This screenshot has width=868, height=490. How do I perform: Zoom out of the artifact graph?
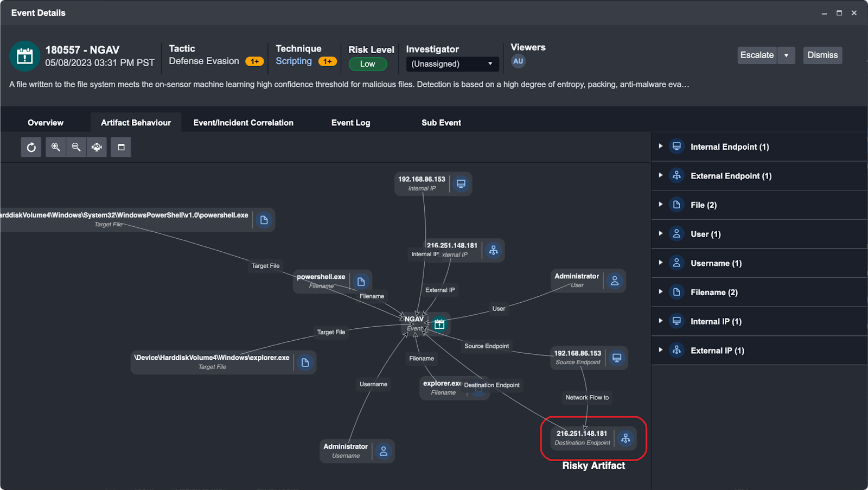tap(76, 147)
